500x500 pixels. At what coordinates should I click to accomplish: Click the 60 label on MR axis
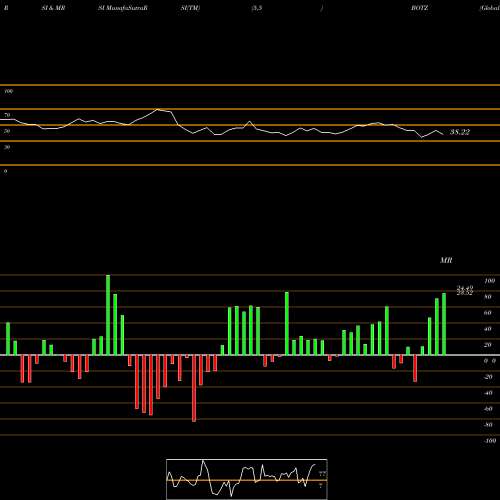click(x=487, y=313)
